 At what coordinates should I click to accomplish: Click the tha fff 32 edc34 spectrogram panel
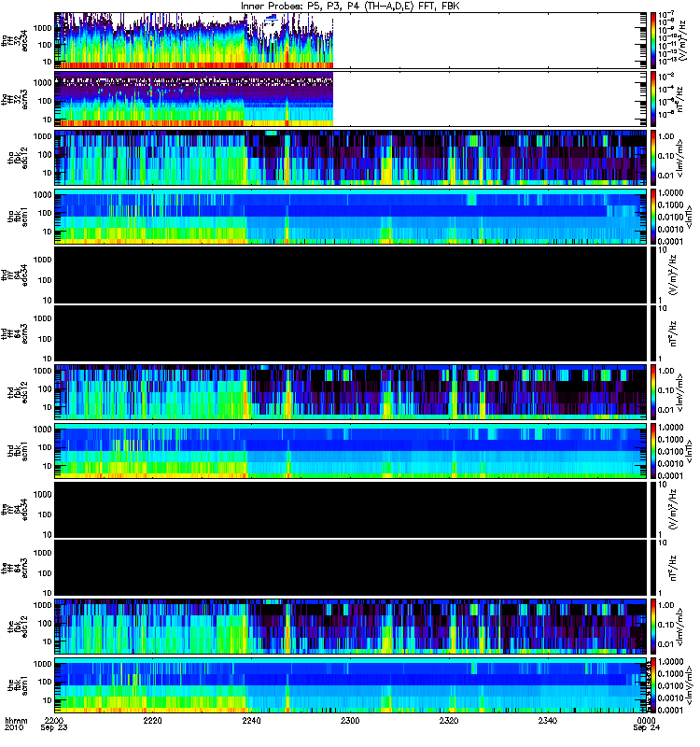pyautogui.click(x=351, y=40)
